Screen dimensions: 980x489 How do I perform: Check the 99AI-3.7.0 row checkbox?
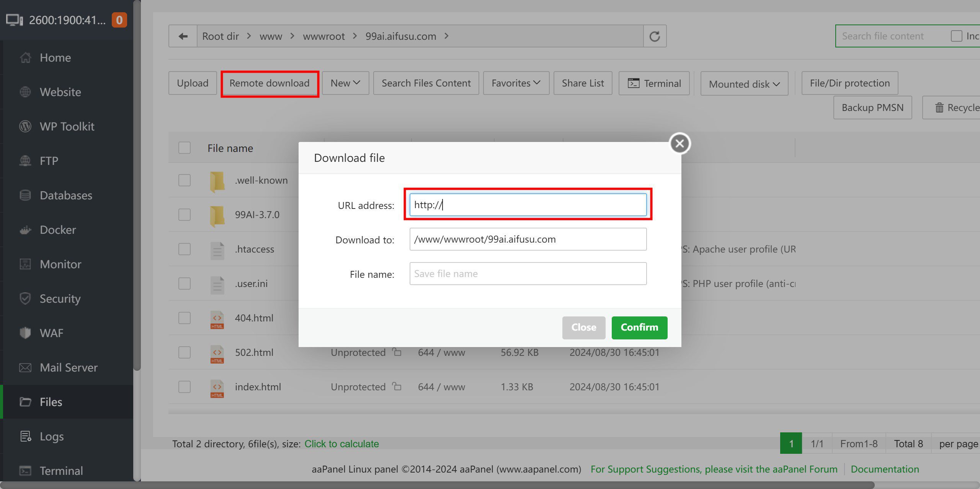pyautogui.click(x=185, y=215)
